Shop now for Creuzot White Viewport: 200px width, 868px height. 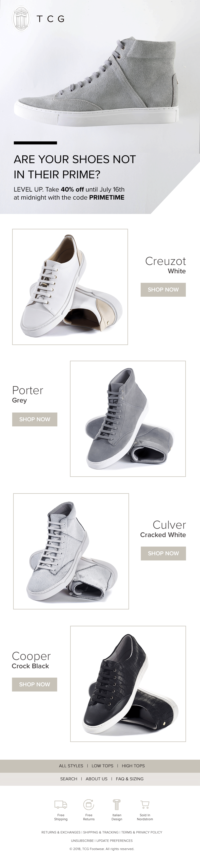[163, 290]
